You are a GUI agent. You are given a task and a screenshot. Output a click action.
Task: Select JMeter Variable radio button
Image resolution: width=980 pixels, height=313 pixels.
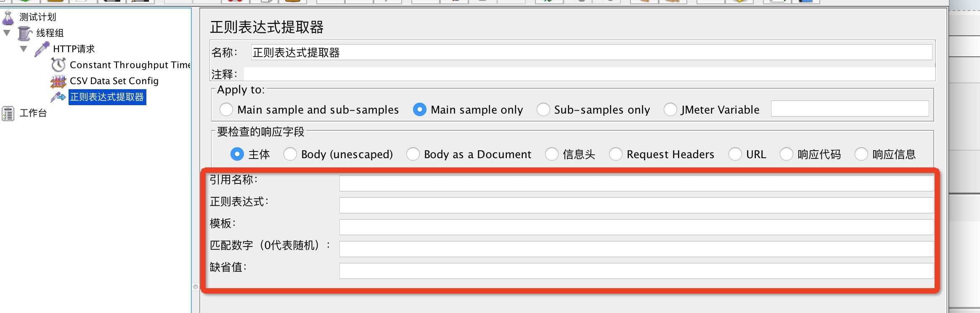670,110
